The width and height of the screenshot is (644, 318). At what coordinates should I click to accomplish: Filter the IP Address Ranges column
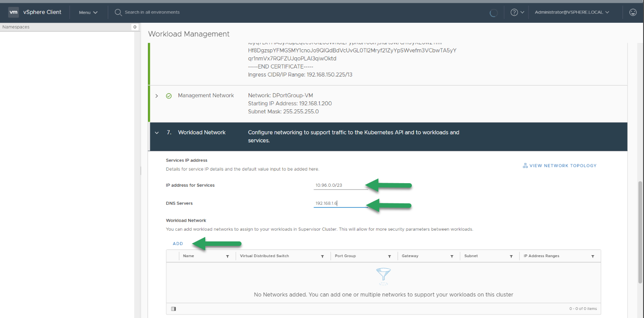click(593, 256)
